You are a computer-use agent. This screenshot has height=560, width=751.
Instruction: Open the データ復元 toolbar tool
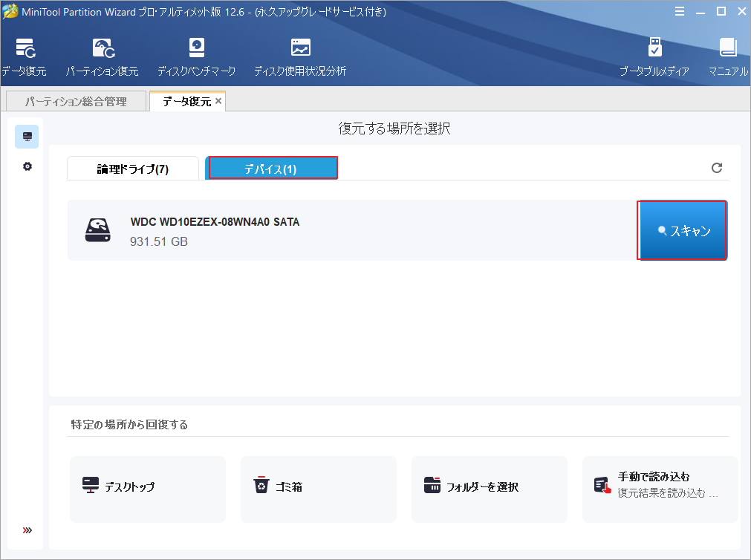(24, 57)
